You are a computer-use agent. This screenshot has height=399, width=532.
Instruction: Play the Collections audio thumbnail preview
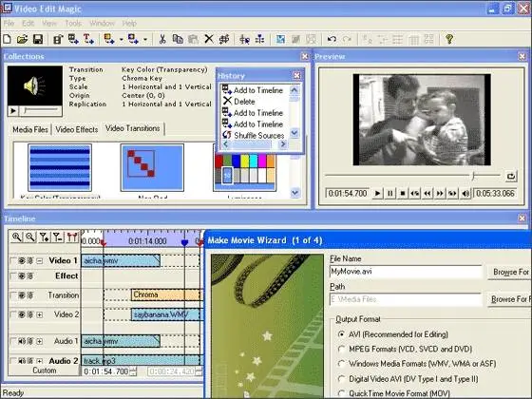(13, 110)
